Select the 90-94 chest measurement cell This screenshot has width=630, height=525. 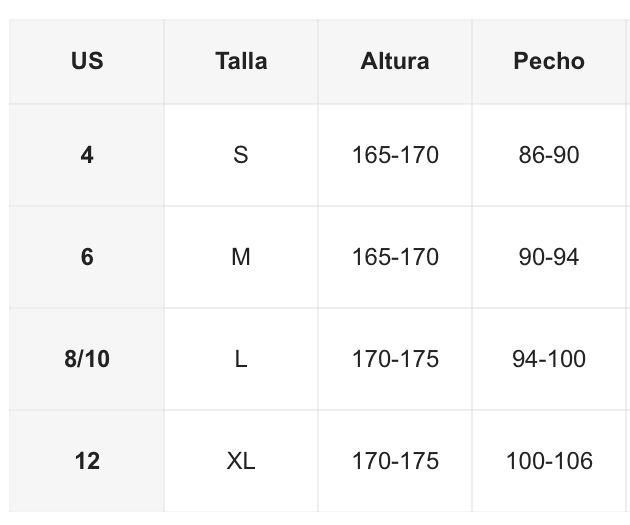coord(549,257)
